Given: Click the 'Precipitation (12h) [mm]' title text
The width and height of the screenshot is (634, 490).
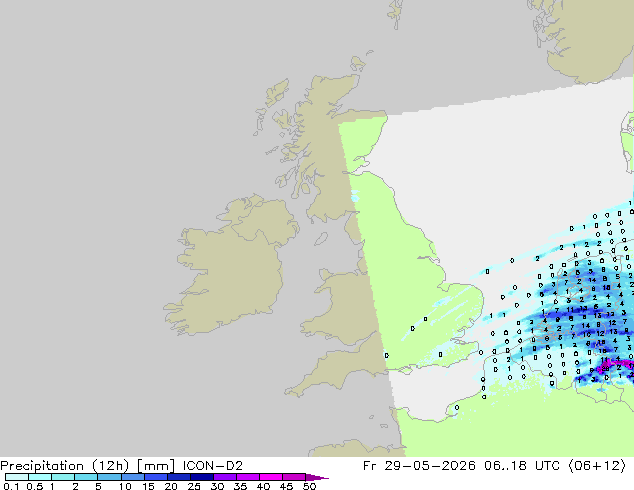Looking at the screenshot, I should [87, 466].
